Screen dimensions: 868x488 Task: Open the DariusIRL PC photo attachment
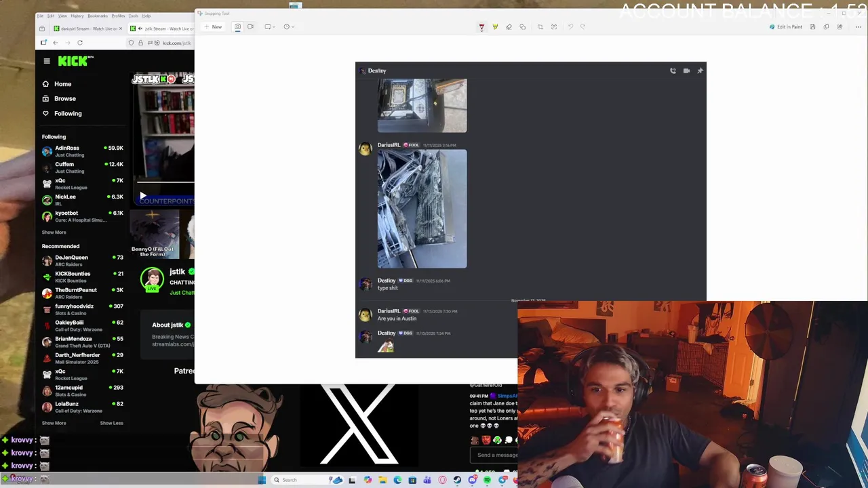point(422,209)
